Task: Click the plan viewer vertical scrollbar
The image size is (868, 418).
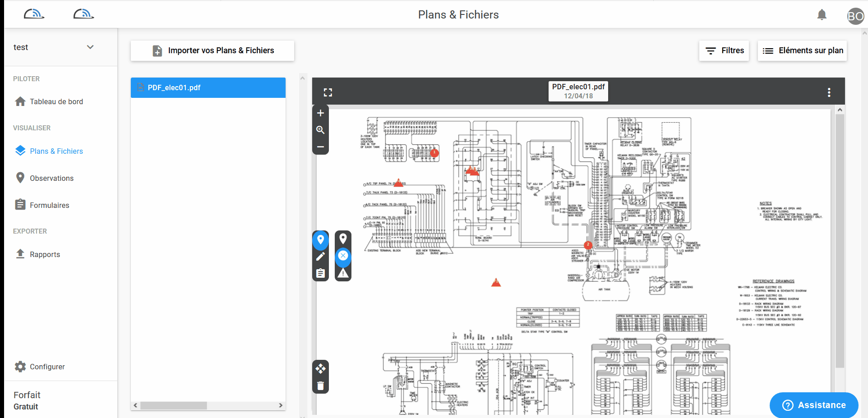Action: pos(840,241)
